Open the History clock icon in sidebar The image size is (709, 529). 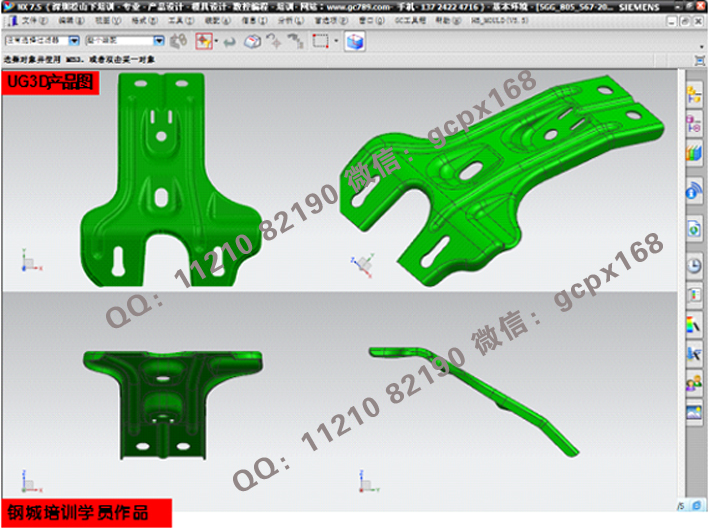(694, 265)
